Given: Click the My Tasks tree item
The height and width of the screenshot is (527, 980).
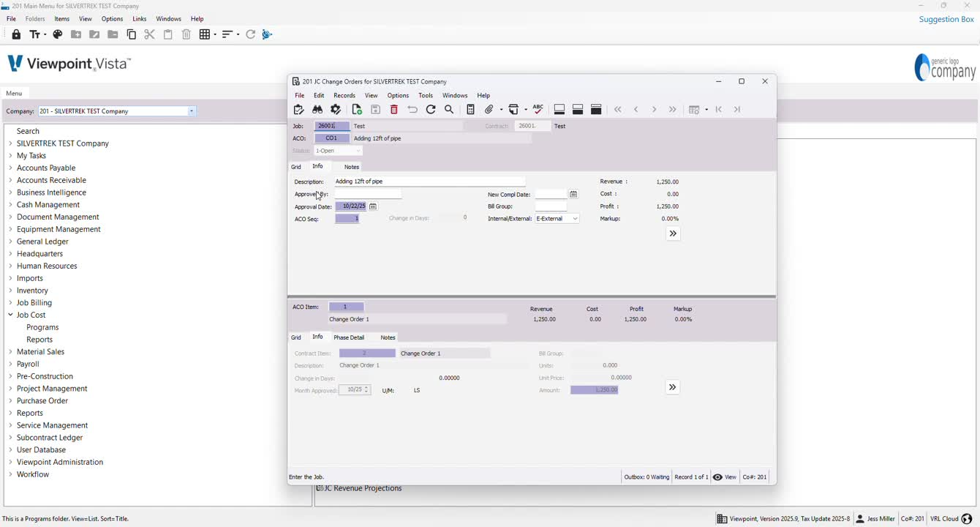Looking at the screenshot, I should click(x=31, y=156).
